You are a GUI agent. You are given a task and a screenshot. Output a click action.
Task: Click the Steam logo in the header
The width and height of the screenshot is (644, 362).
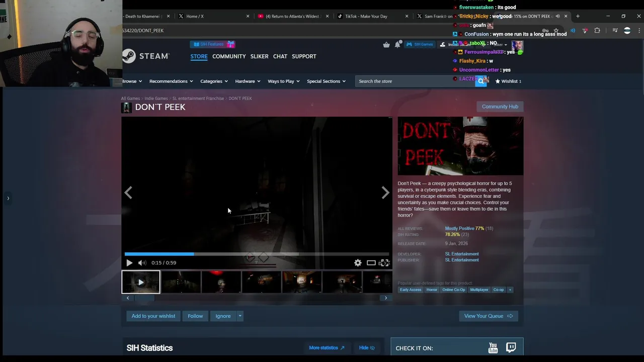(x=146, y=56)
